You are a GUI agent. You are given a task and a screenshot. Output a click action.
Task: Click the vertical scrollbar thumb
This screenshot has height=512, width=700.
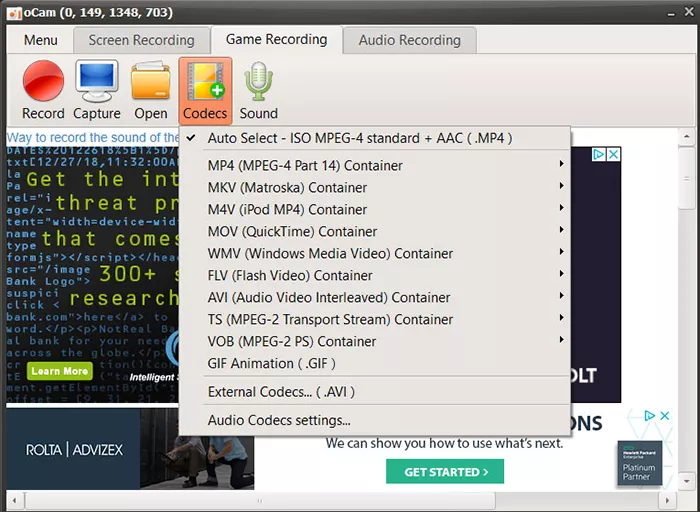point(687,179)
